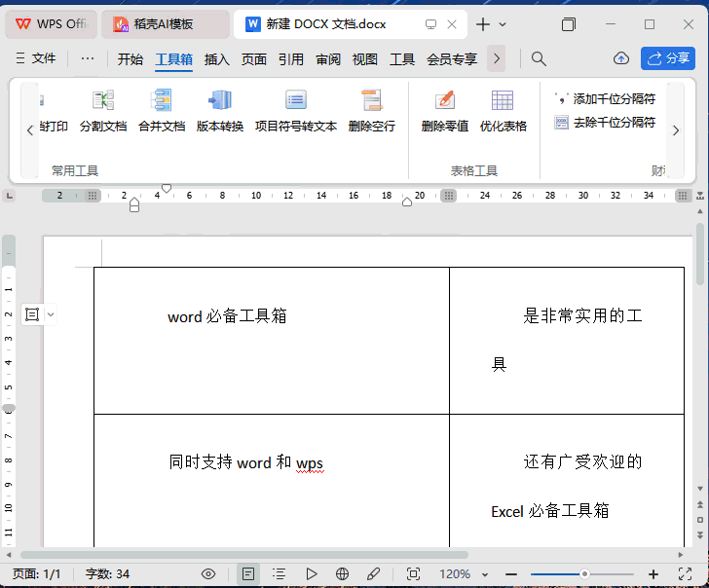Click the new tab plus button
The height and width of the screenshot is (588, 709).
(x=483, y=24)
